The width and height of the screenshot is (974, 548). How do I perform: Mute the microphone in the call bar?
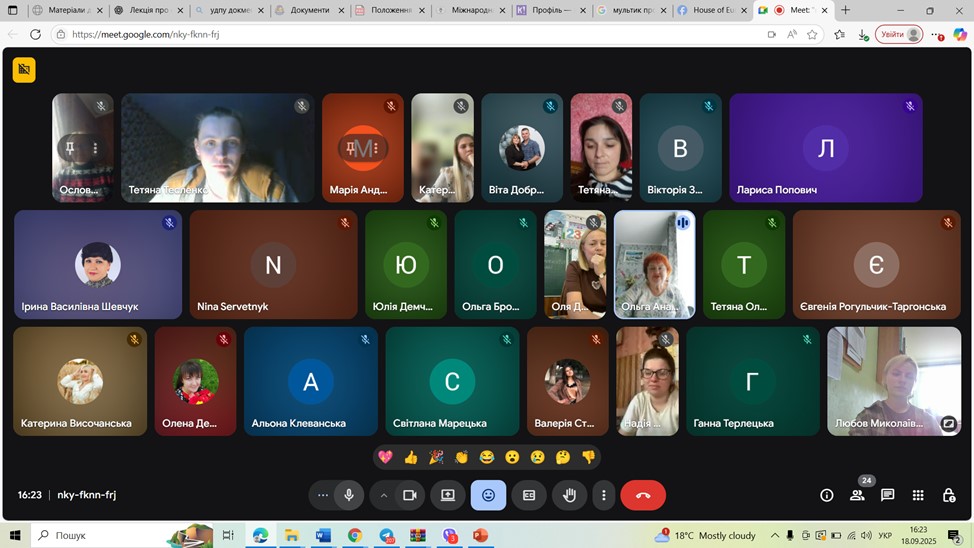(349, 495)
